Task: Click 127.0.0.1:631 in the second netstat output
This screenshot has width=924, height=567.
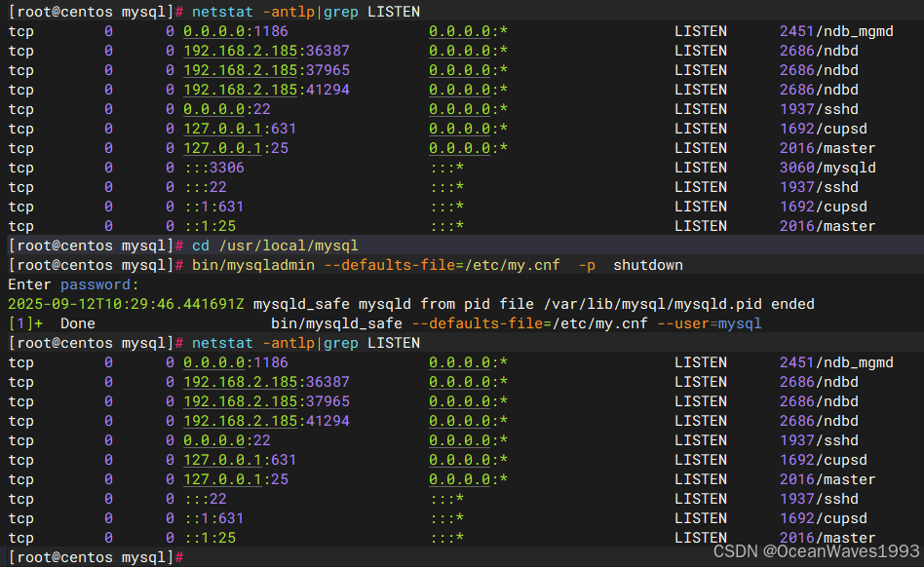Action: coord(240,460)
